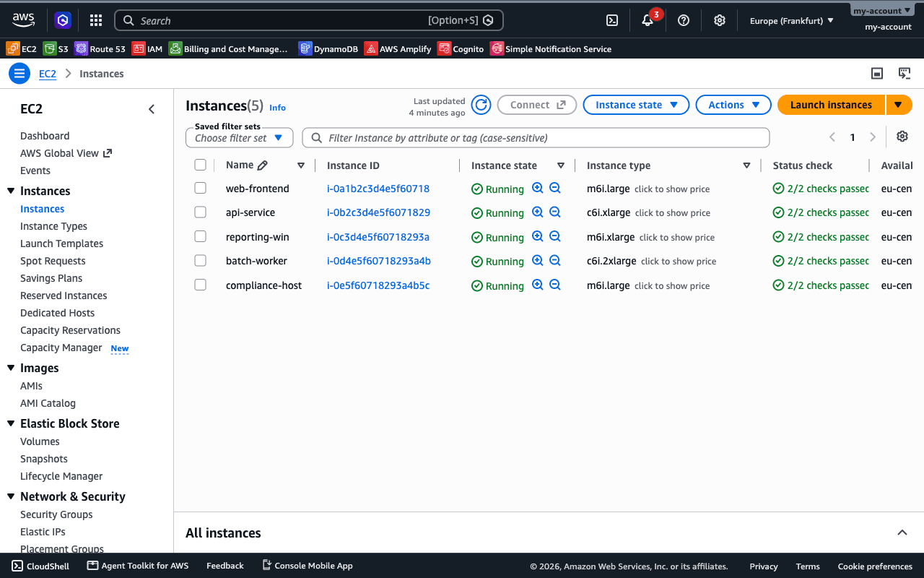The height and width of the screenshot is (578, 924).
Task: Check the compliance-host instance row
Action: click(x=201, y=285)
